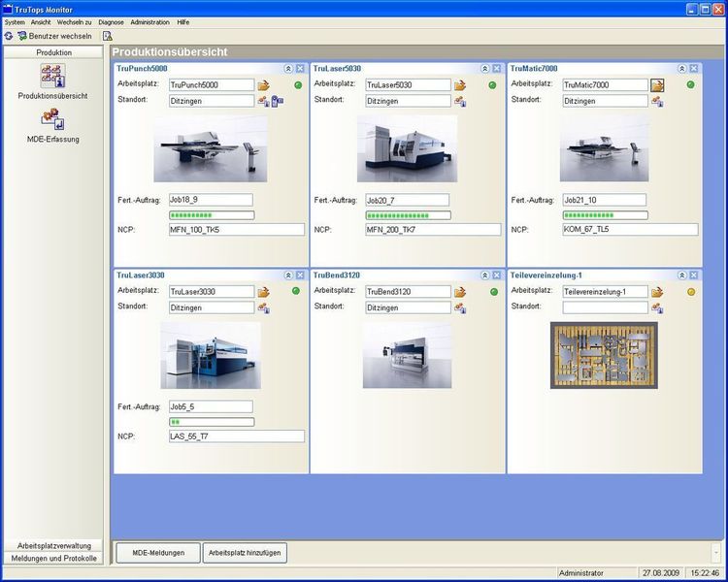
Task: Click the Teilevereinzelung-1 parts sheet image
Action: 604,356
